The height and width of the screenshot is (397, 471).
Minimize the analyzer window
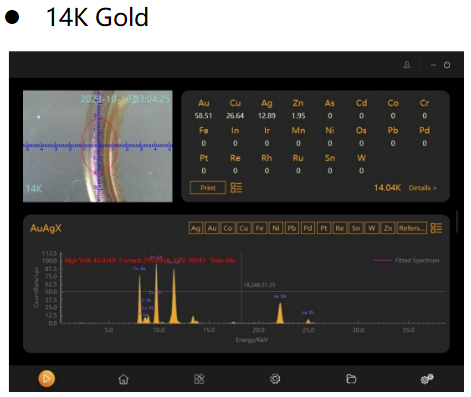[x=433, y=65]
